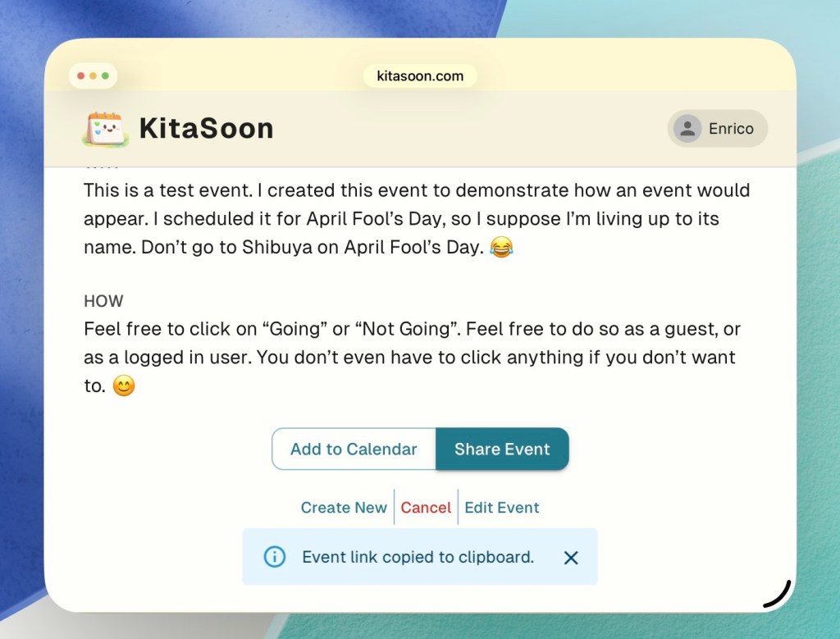Open the Edit Event link
This screenshot has width=840, height=639.
pos(502,508)
